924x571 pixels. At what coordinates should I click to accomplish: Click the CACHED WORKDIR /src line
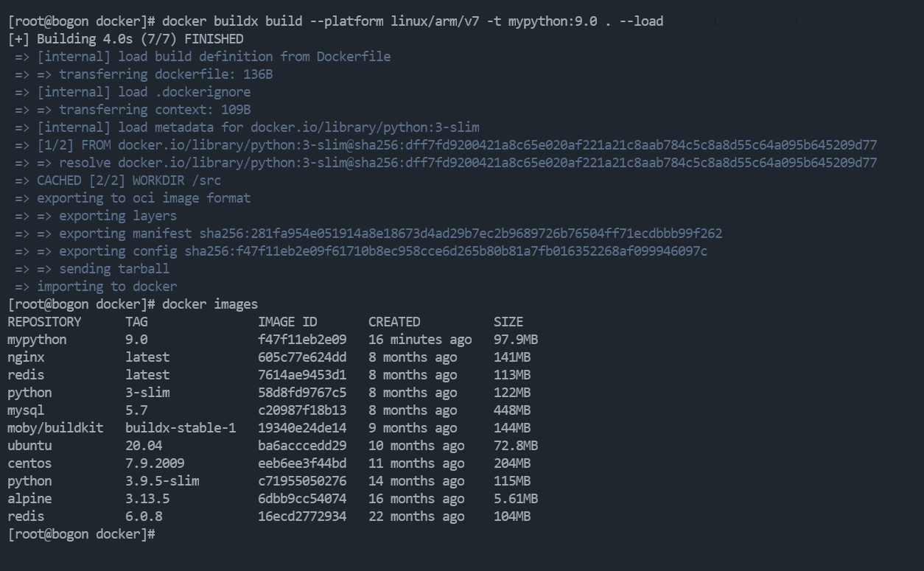[118, 181]
